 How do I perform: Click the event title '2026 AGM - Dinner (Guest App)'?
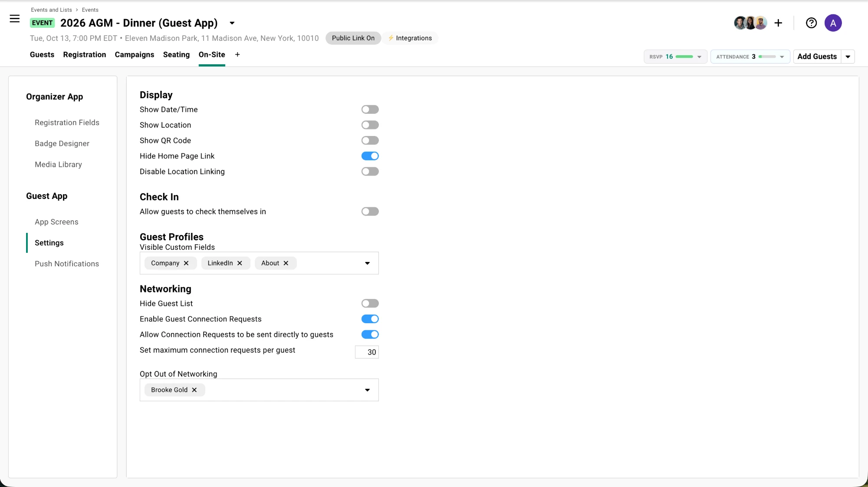(x=139, y=23)
